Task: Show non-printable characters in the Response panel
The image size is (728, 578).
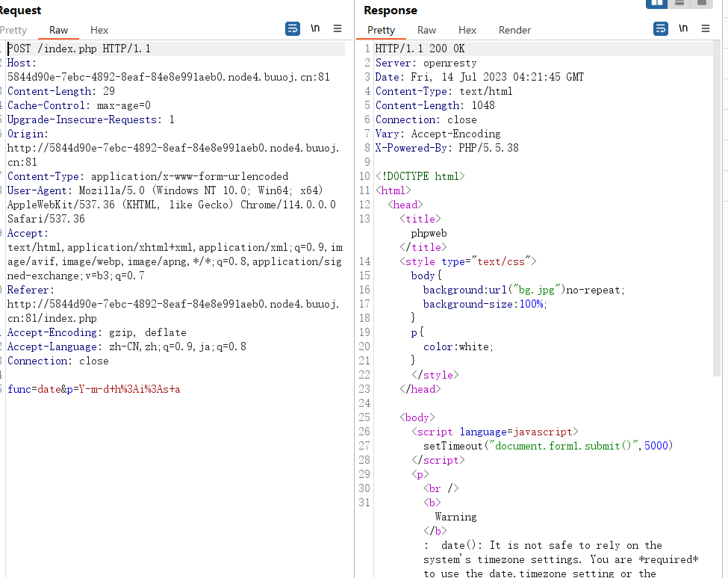Action: (x=683, y=28)
